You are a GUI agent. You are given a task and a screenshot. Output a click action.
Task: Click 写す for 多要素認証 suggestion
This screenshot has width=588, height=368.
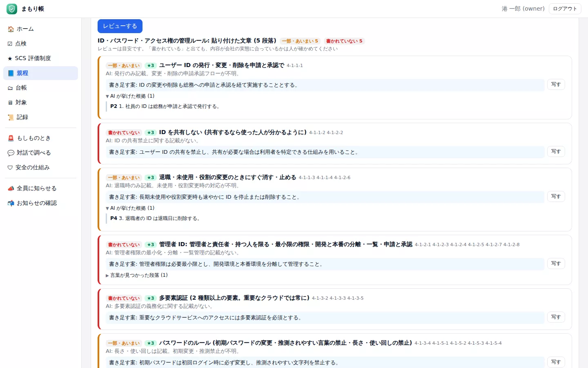556,317
